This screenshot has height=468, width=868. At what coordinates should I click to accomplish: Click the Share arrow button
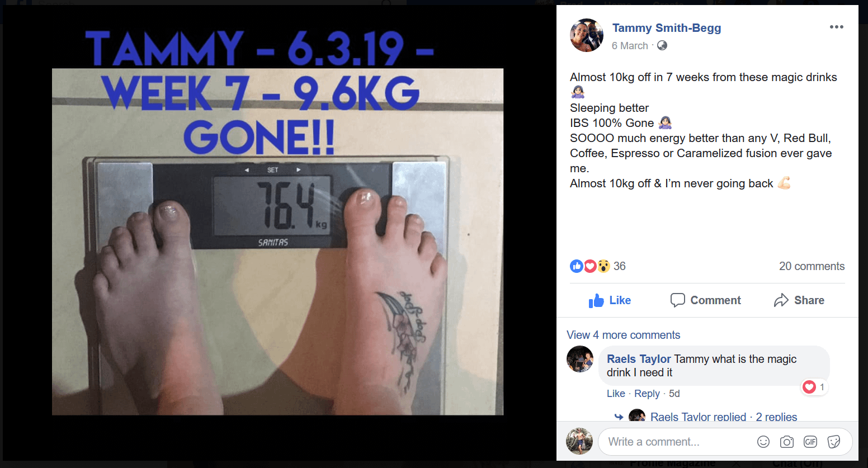799,300
